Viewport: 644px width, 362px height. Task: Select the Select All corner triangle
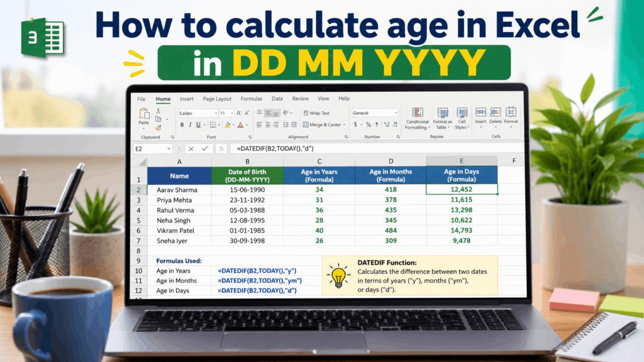coord(142,162)
